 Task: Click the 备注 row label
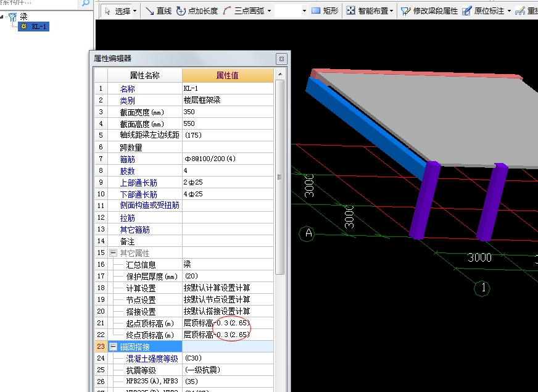[127, 241]
